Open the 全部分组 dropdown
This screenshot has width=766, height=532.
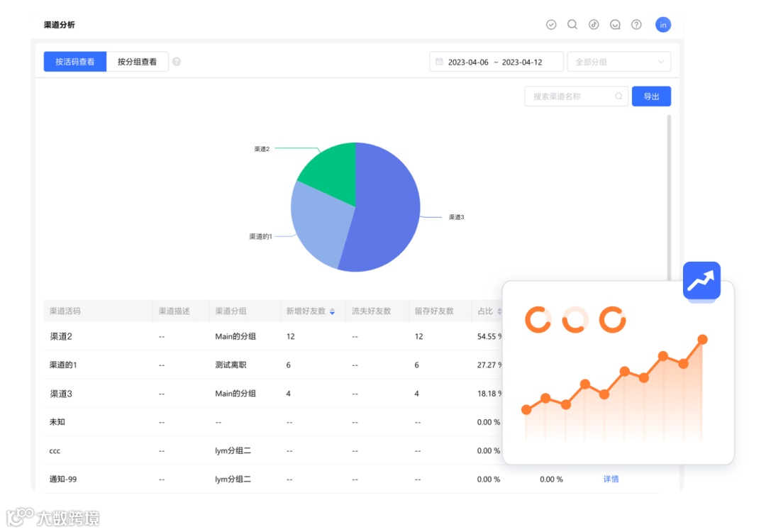pos(618,62)
